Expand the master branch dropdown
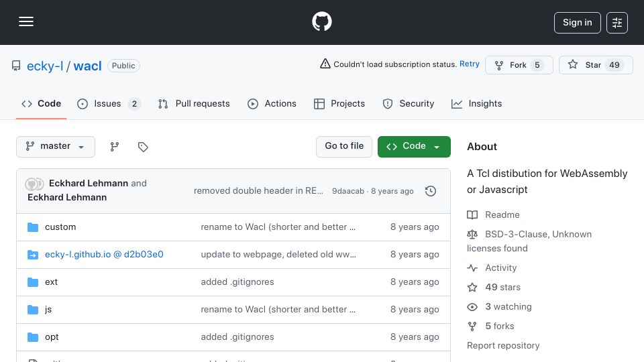Image resolution: width=644 pixels, height=362 pixels. [56, 147]
